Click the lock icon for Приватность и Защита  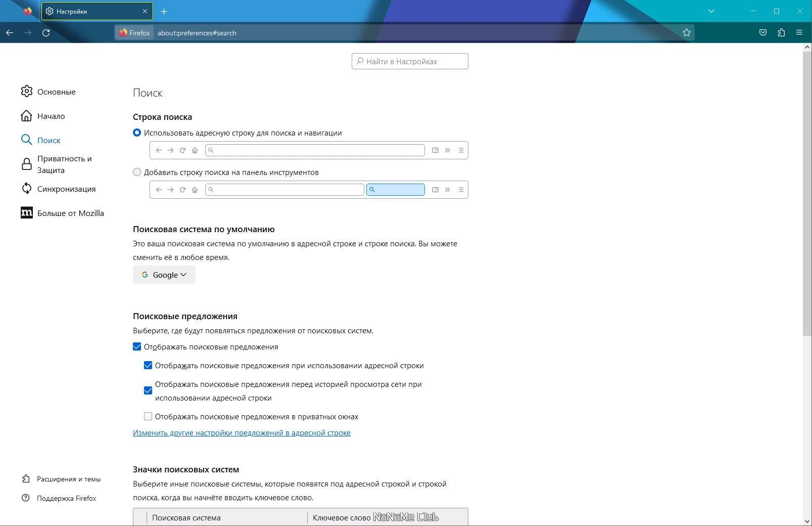click(27, 164)
